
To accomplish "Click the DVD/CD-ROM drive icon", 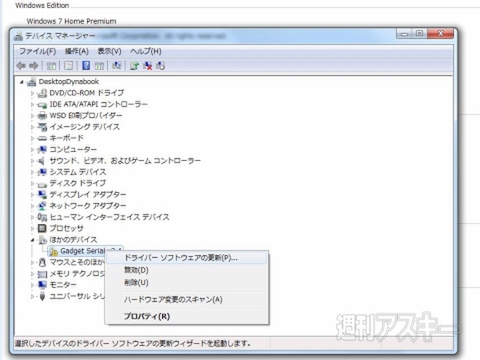I will tap(42, 93).
